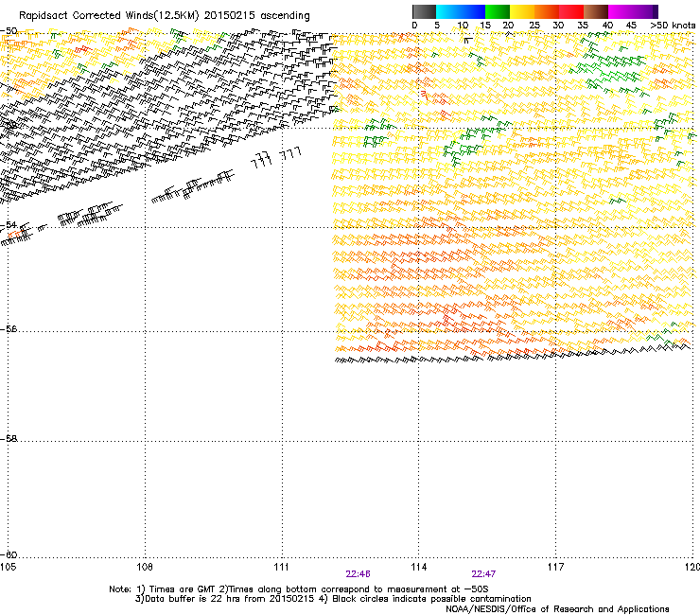Click the legend tick label '10'
The height and width of the screenshot is (615, 700).
pos(463,26)
